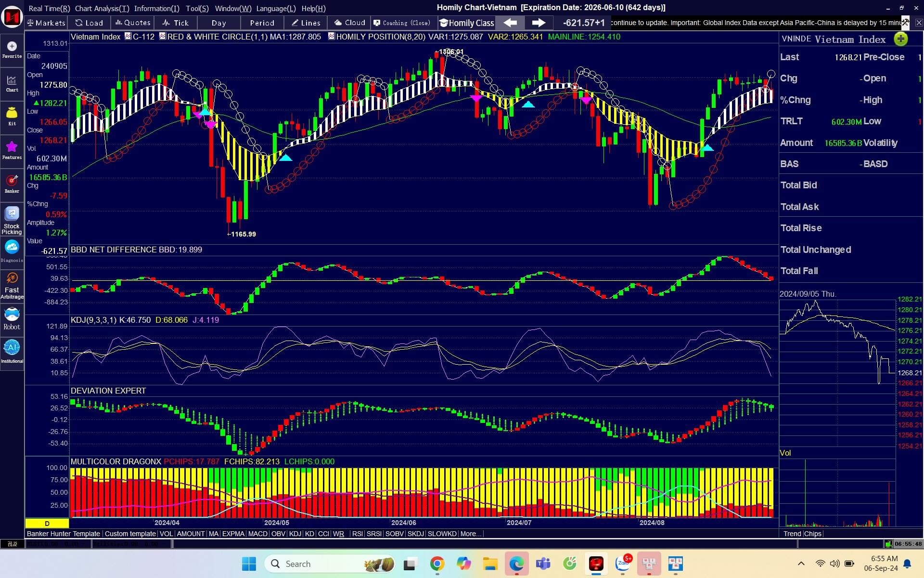Open Google Chrome from taskbar

tap(437, 564)
